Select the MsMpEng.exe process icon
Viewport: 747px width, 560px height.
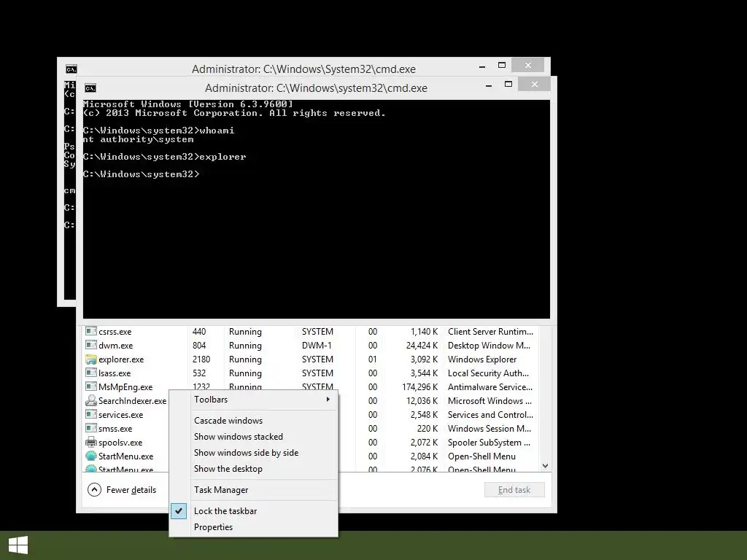coord(91,386)
